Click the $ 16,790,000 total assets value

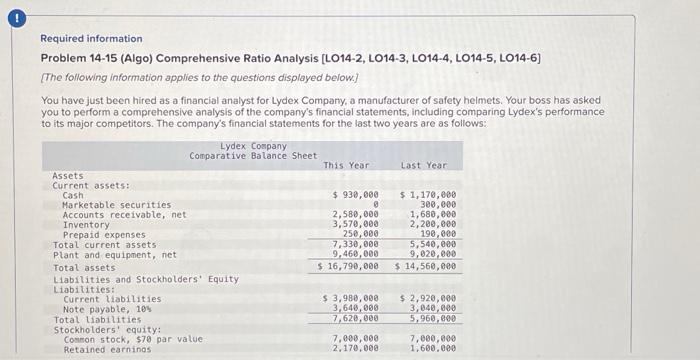pos(348,266)
